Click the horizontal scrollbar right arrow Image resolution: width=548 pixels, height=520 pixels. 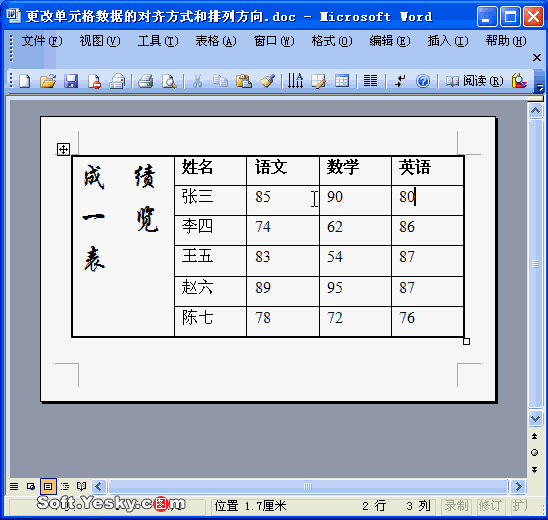pos(518,486)
